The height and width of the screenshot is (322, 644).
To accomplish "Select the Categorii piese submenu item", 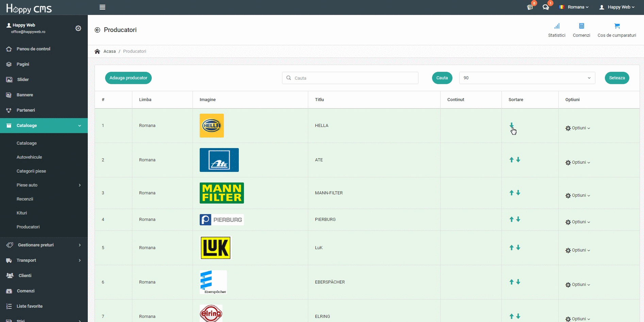I will point(31,171).
